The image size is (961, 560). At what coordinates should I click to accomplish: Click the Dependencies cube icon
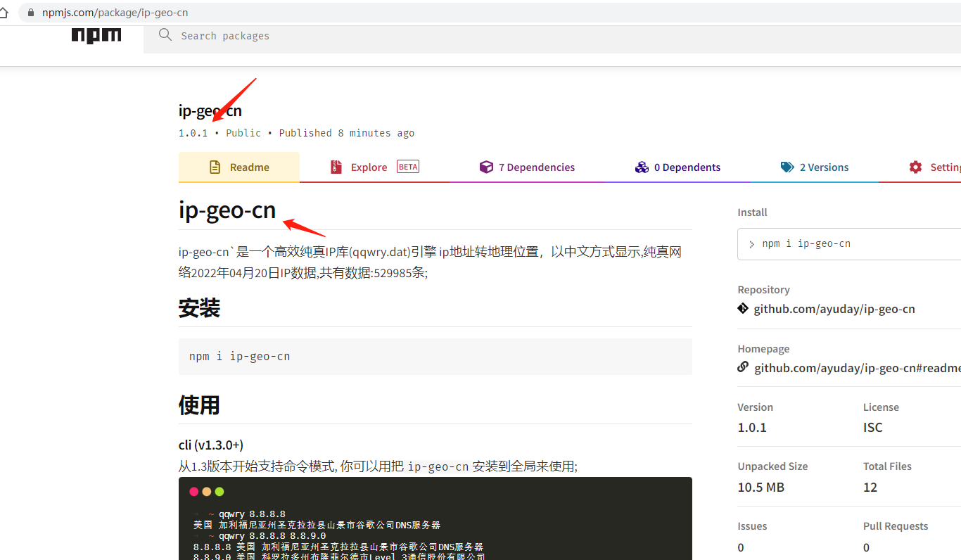tap(486, 167)
